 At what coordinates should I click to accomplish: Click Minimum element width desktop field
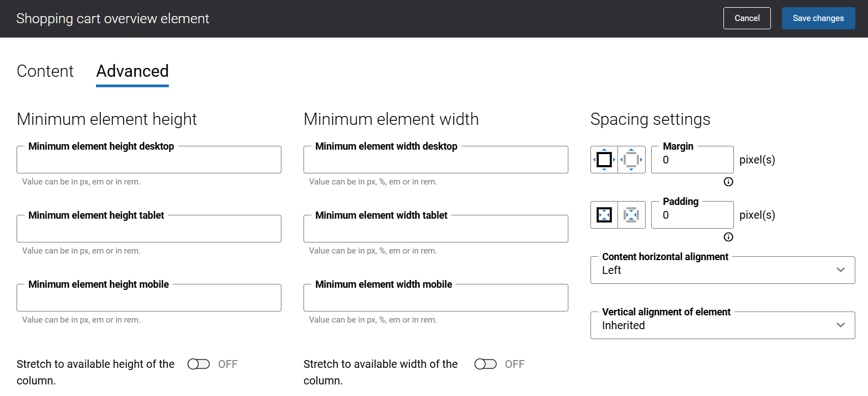tap(435, 160)
